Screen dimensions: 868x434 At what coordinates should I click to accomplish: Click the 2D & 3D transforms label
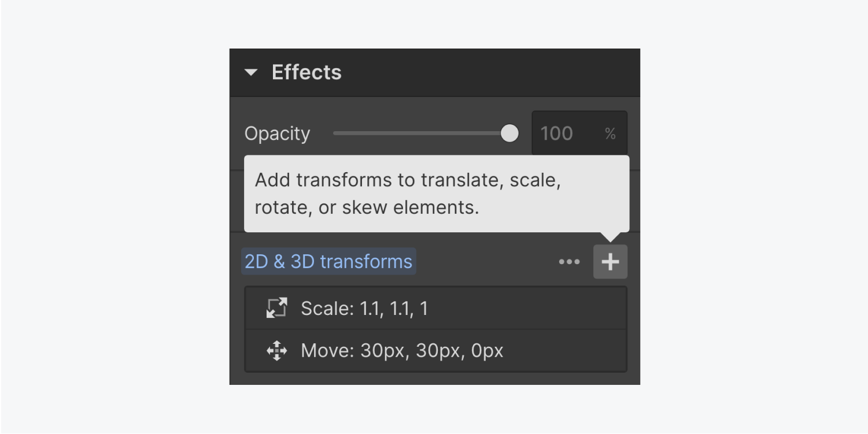click(x=328, y=261)
